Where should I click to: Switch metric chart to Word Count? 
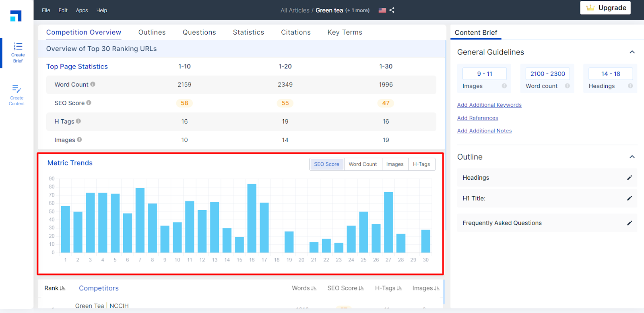pos(363,164)
